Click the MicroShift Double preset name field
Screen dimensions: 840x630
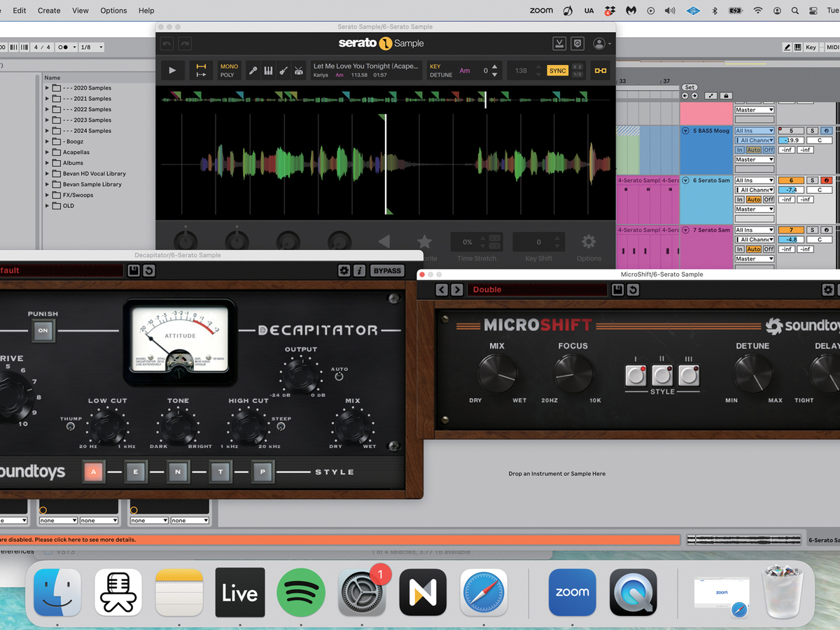[537, 289]
